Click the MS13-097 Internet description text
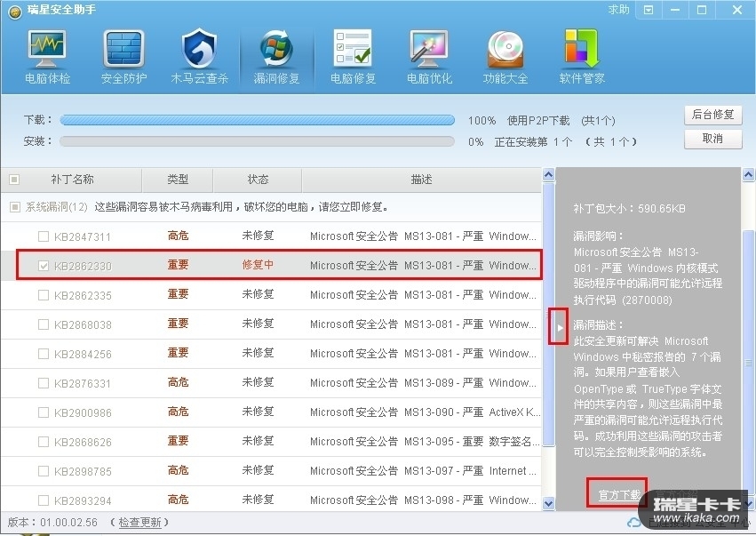This screenshot has height=536, width=756. pyautogui.click(x=423, y=471)
